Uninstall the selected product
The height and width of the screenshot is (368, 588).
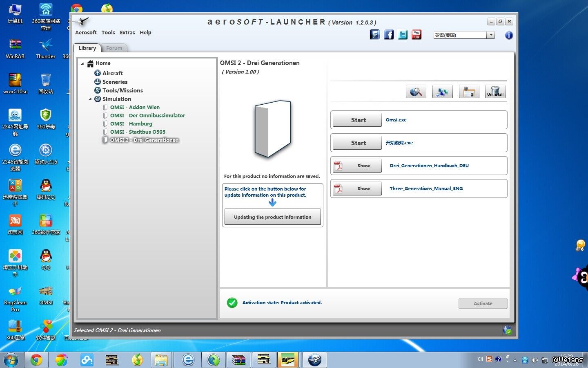pyautogui.click(x=495, y=92)
